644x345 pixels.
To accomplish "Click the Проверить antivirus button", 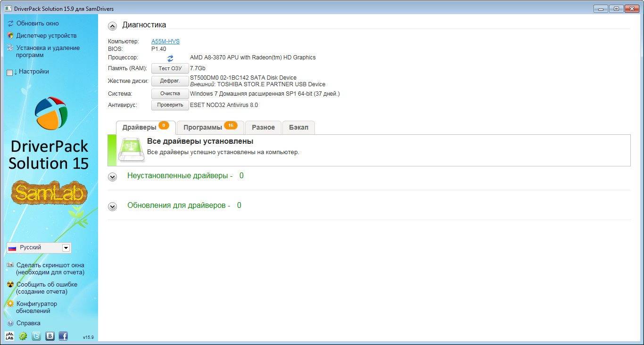I will 170,105.
